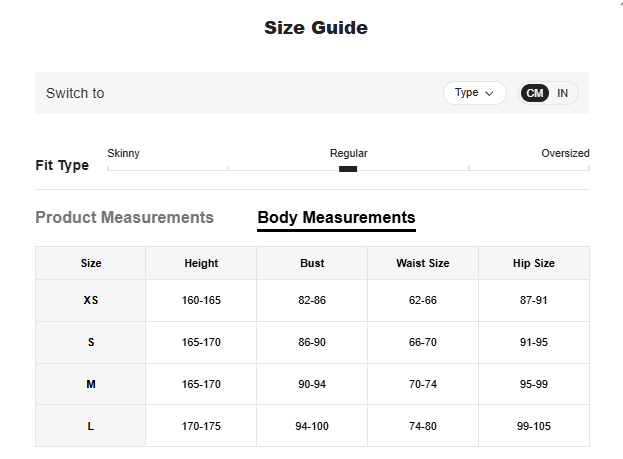Click the Oversized fit label
This screenshot has height=459, width=623.
(x=565, y=153)
